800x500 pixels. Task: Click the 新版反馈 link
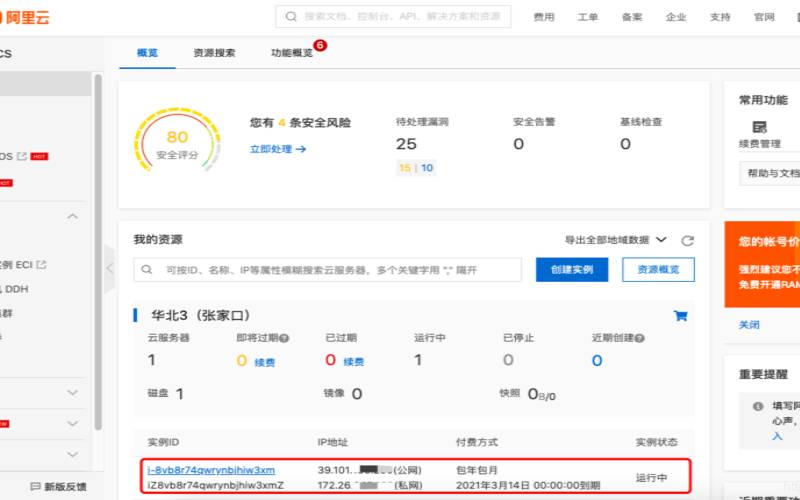click(65, 486)
